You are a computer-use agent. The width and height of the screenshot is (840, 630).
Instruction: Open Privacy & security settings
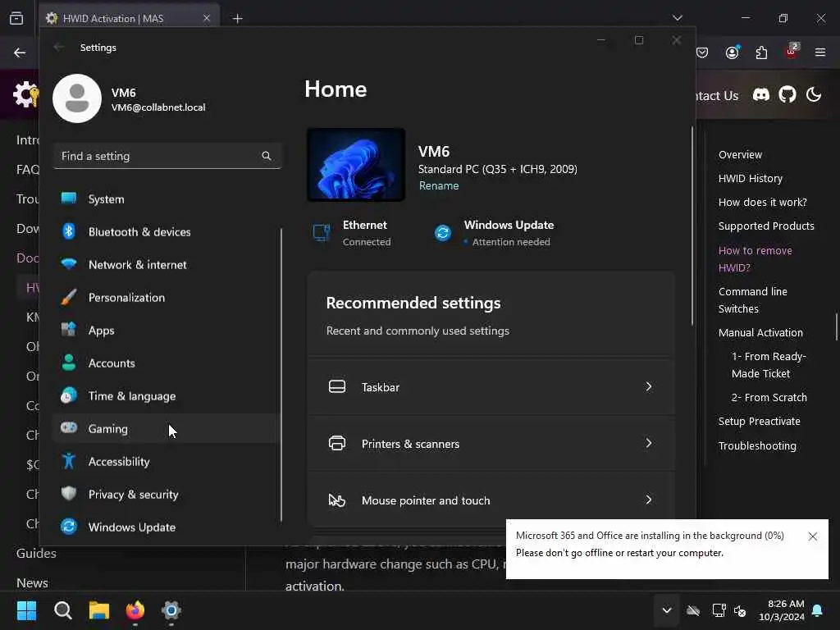pyautogui.click(x=166, y=494)
